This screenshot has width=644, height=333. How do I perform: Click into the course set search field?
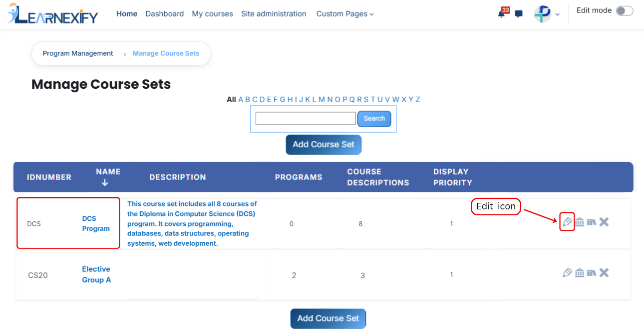coord(306,119)
